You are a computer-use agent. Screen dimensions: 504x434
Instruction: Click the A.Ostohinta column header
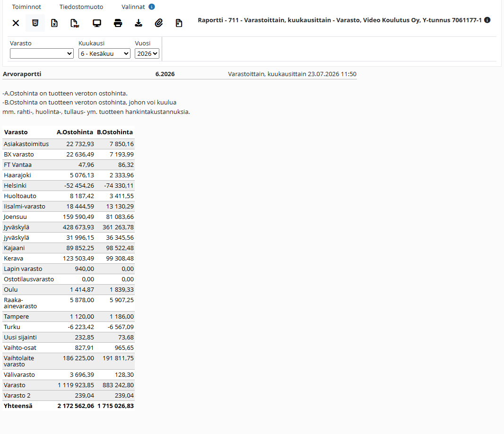[x=75, y=132]
